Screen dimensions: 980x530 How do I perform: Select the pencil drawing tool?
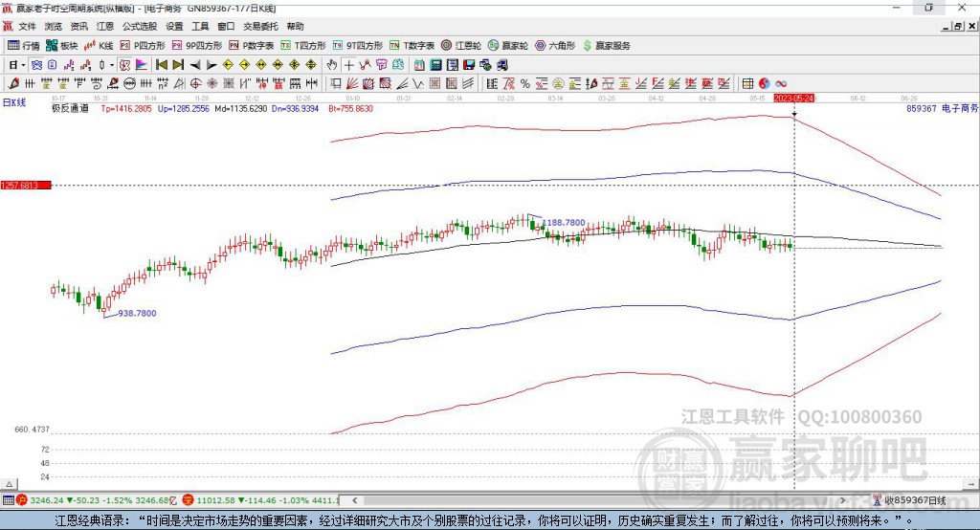(x=13, y=84)
